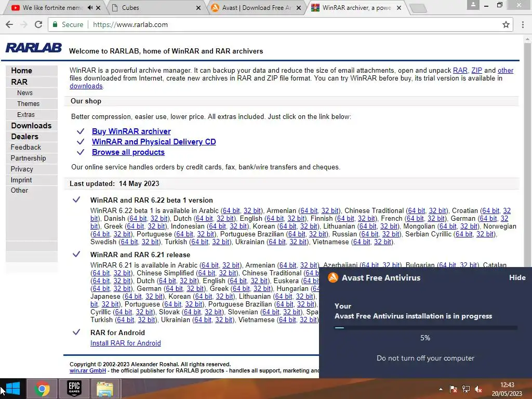The width and height of the screenshot is (532, 399).
Task: Download 6.22 beta Armenian 32 bit
Action: click(330, 211)
